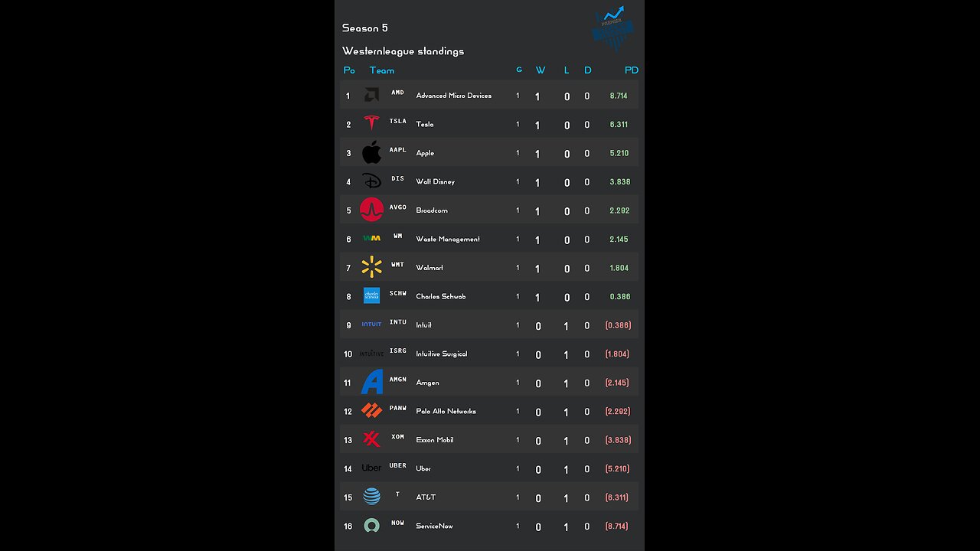The height and width of the screenshot is (551, 980).
Task: Select the yellow Walmart spark logo
Action: point(371,267)
